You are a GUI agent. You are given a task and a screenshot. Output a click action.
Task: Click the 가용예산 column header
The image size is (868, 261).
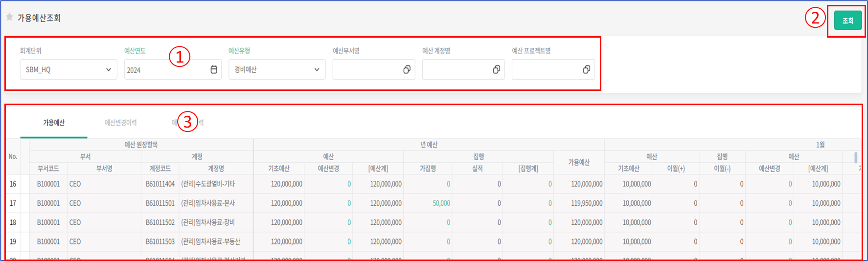(x=579, y=162)
